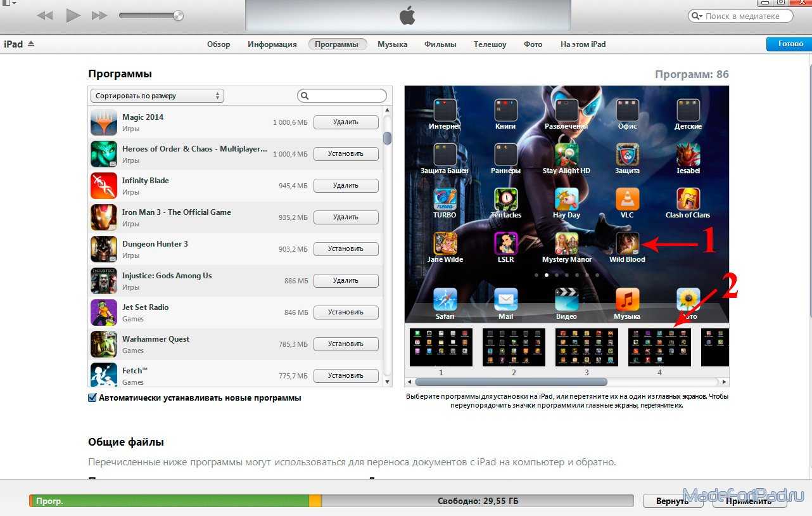Viewport: 812px width, 516px height.
Task: Click the Готово button
Action: [x=789, y=44]
